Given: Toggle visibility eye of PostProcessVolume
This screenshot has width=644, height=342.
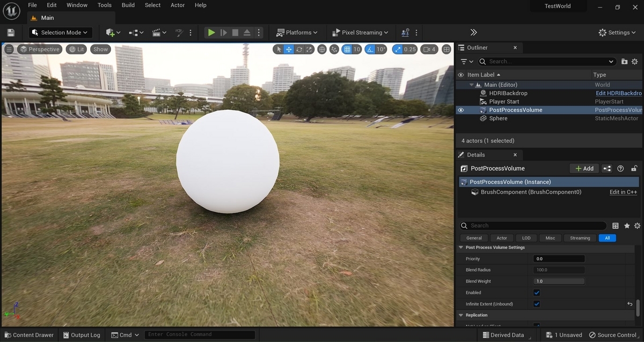Looking at the screenshot, I should pyautogui.click(x=460, y=110).
